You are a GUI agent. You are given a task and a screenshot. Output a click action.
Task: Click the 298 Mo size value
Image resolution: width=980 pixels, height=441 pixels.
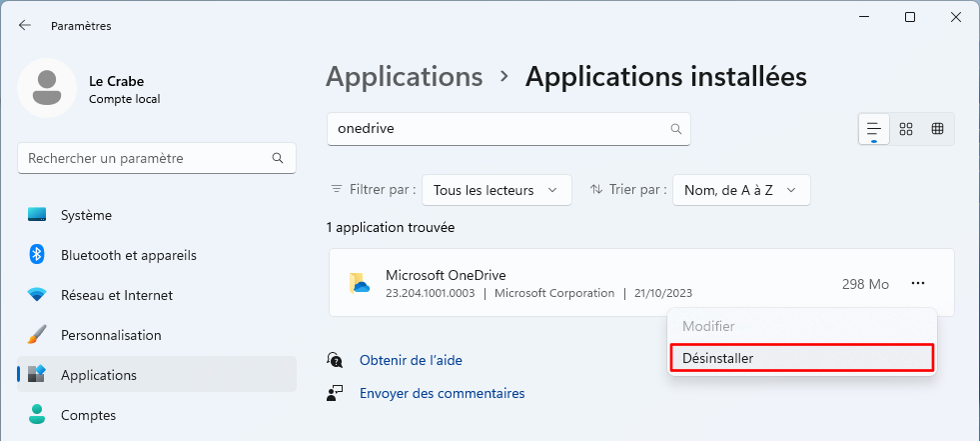tap(866, 284)
